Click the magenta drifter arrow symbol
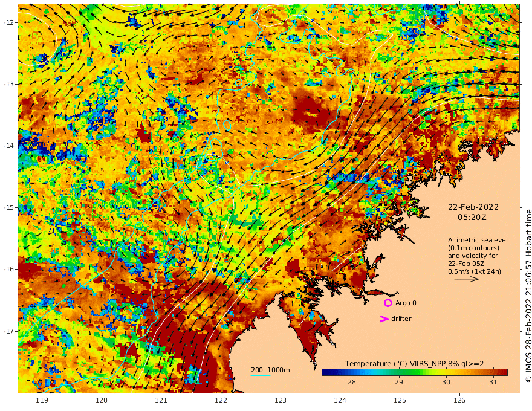The image size is (532, 411). pos(384,319)
